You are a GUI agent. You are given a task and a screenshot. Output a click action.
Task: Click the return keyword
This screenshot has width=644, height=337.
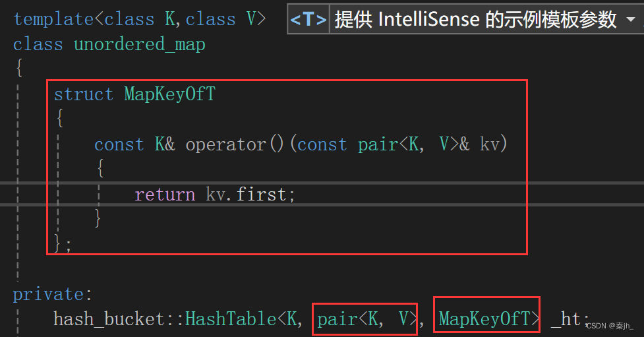165,195
